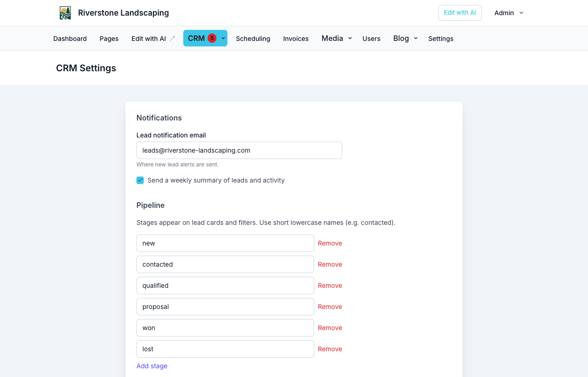Open the Media dropdown menu

pos(337,38)
